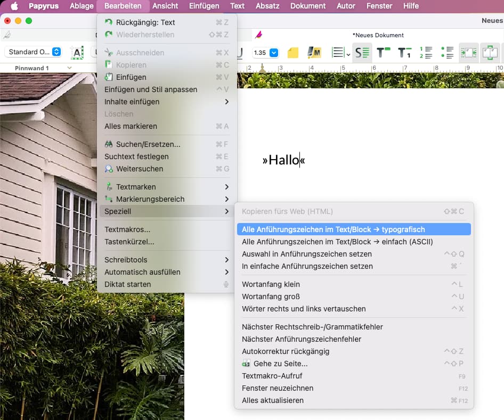Open the paragraph alignment dropdown

341,53
